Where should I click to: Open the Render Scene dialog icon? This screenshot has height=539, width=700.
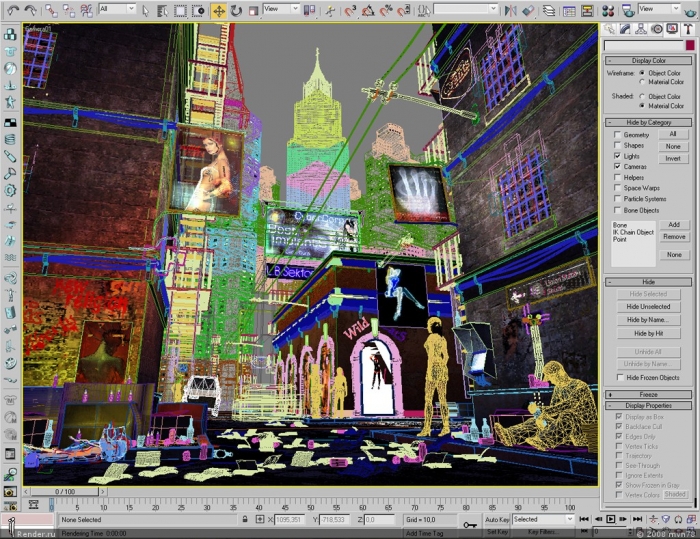coord(629,10)
